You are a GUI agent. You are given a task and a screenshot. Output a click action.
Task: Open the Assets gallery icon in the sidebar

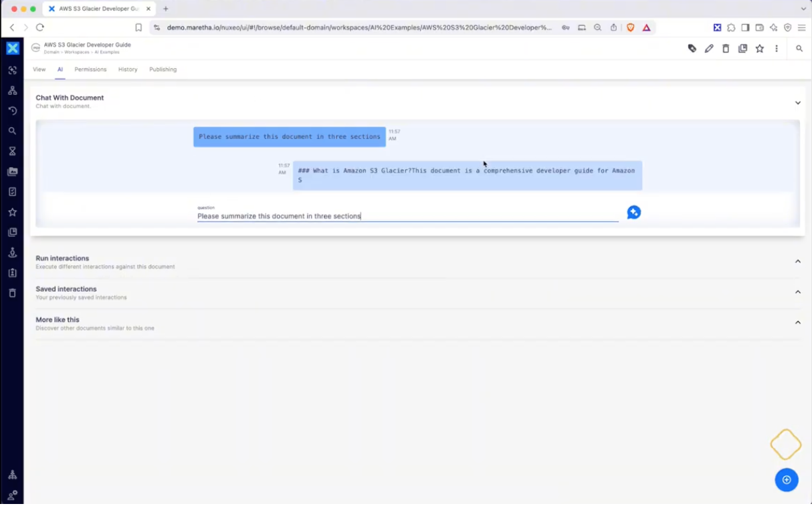point(12,172)
